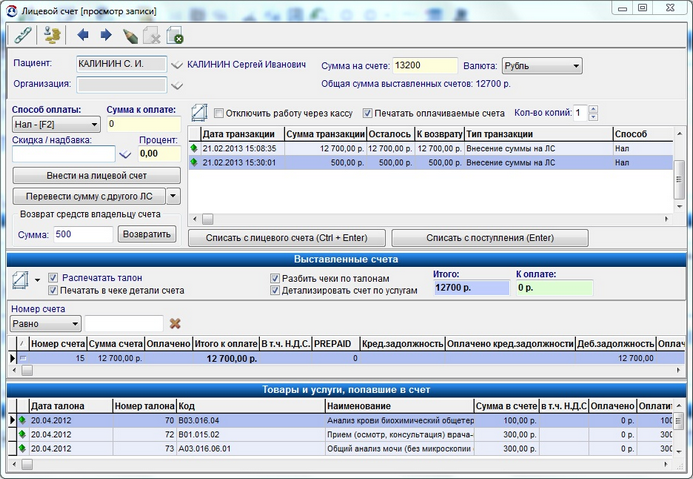Screen dimensions: 693x479
Task: Sort invoices by 'Номер счета' column header
Action: pos(58,344)
